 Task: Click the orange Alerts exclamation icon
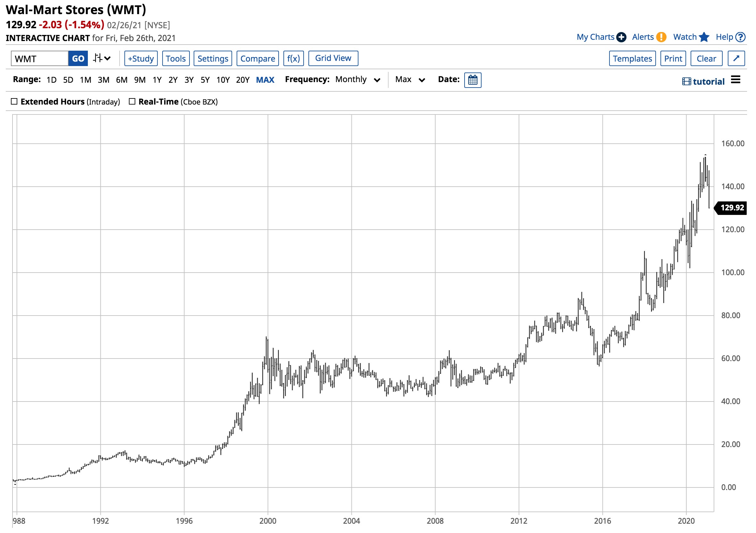(x=661, y=37)
